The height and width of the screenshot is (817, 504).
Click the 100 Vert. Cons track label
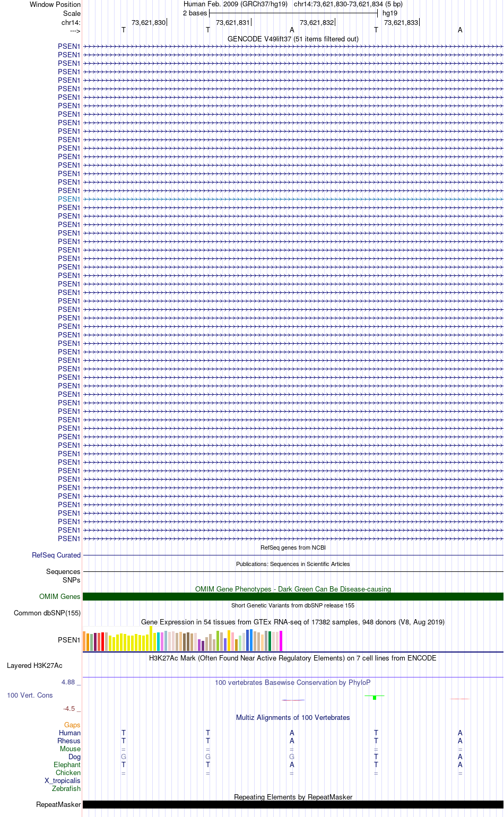click(x=30, y=695)
